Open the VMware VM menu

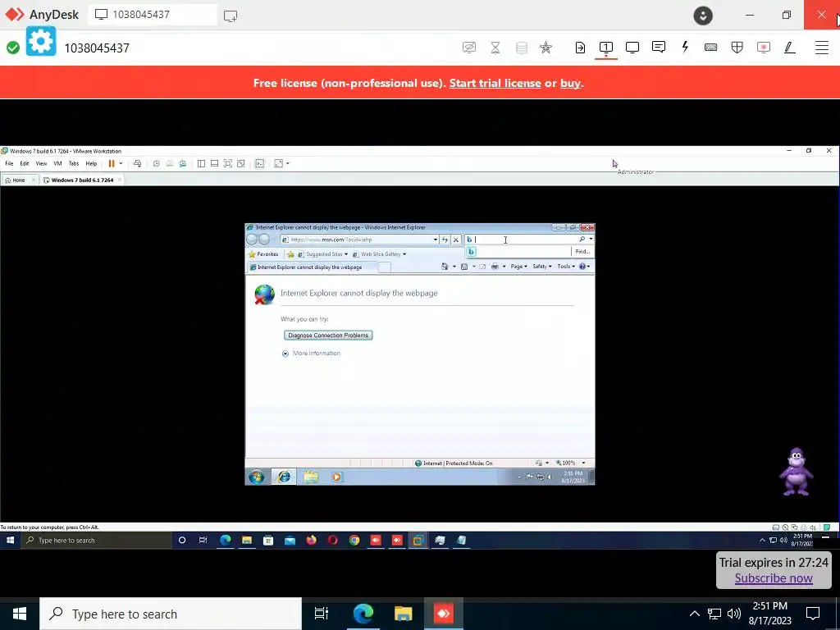pos(58,163)
